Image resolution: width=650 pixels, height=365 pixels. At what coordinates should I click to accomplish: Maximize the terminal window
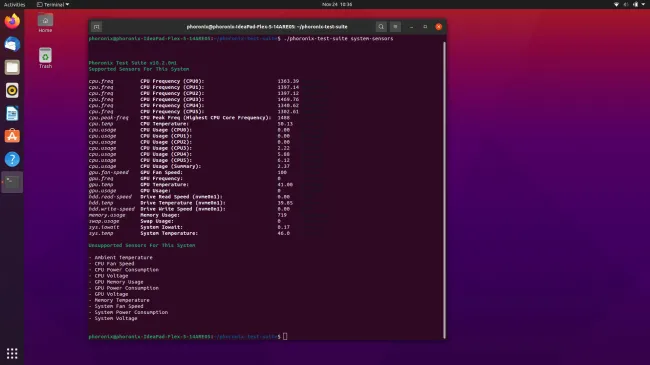click(x=425, y=27)
